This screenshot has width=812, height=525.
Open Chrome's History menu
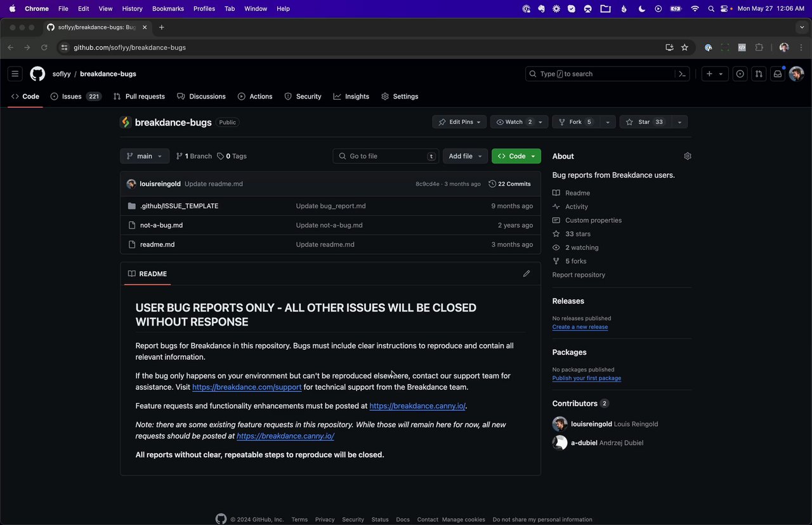tap(132, 8)
